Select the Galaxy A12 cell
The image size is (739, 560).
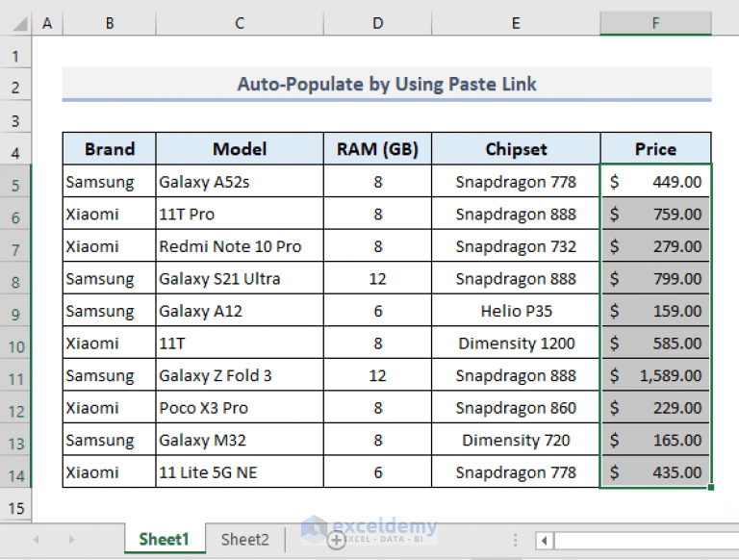[x=240, y=311]
